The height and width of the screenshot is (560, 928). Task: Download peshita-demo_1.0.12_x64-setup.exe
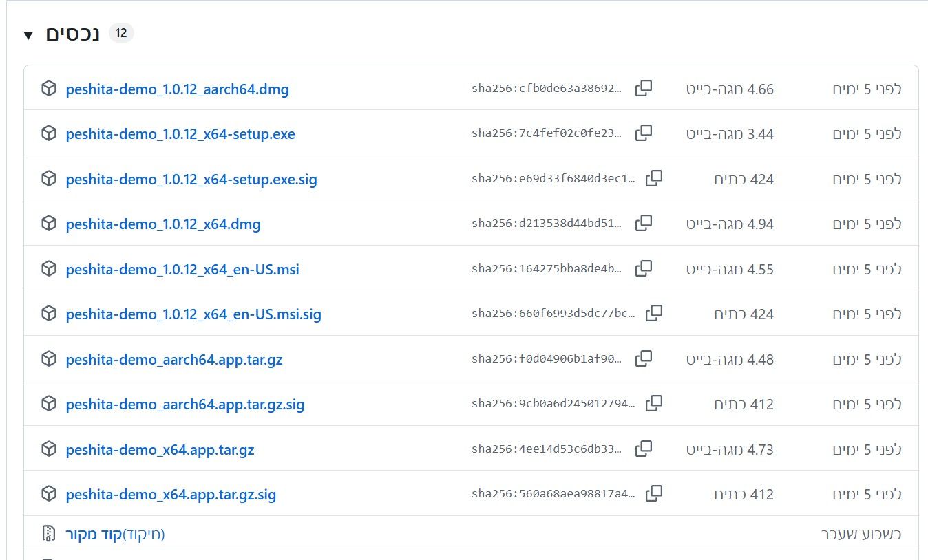click(x=180, y=134)
